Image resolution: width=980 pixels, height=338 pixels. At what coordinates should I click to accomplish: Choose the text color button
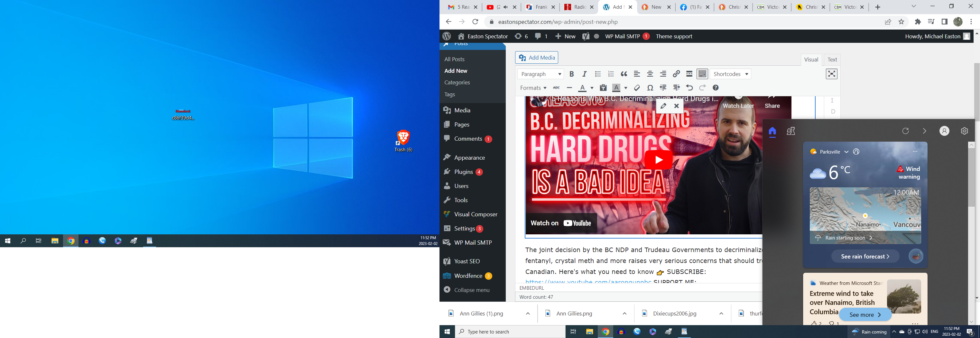pyautogui.click(x=582, y=88)
